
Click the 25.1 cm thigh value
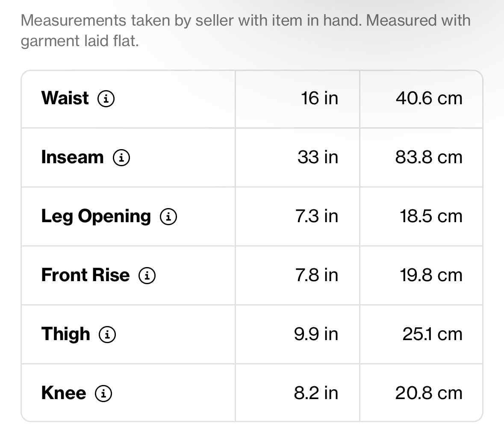tap(432, 334)
